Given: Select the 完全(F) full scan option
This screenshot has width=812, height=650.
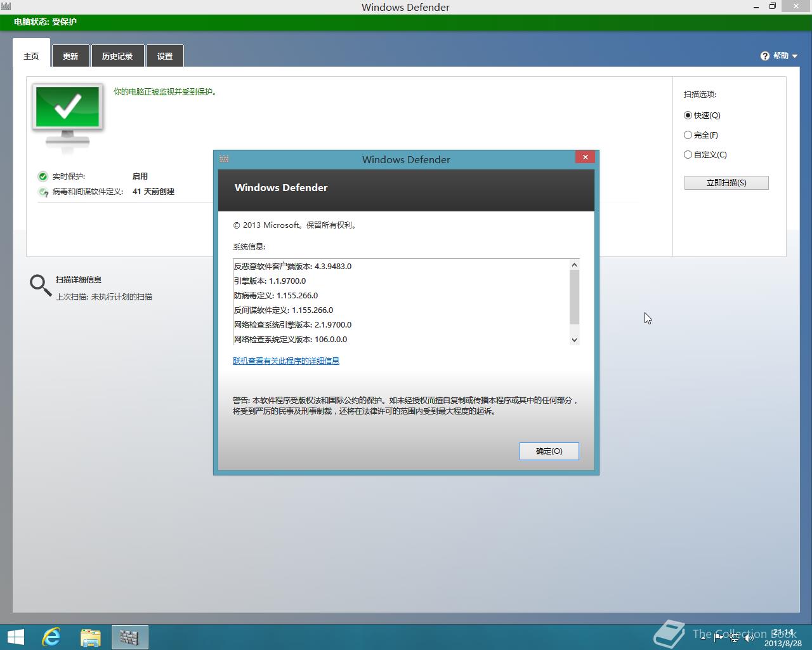Looking at the screenshot, I should click(x=701, y=135).
